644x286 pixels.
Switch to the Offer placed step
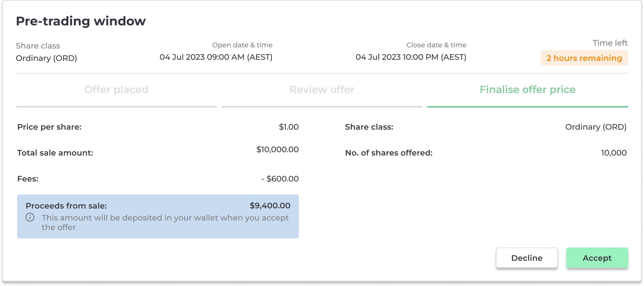116,90
